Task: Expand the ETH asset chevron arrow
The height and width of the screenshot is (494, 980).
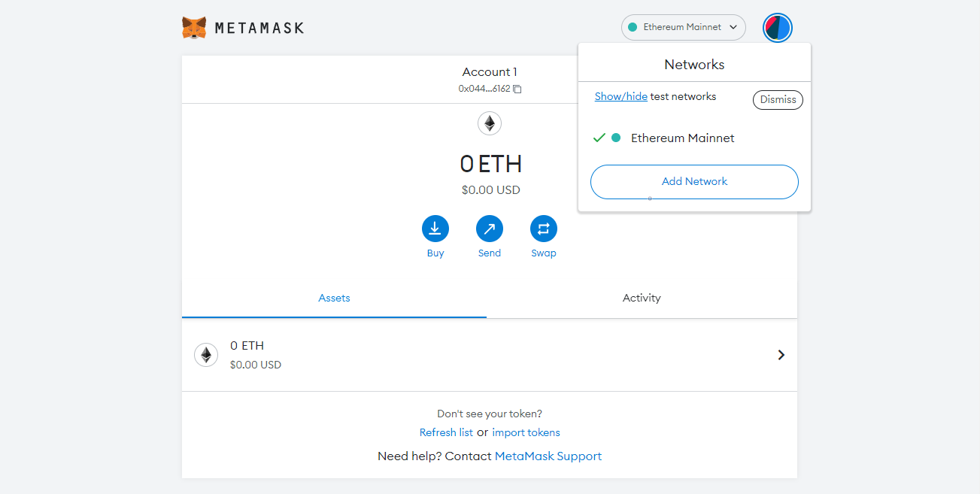Action: tap(781, 355)
